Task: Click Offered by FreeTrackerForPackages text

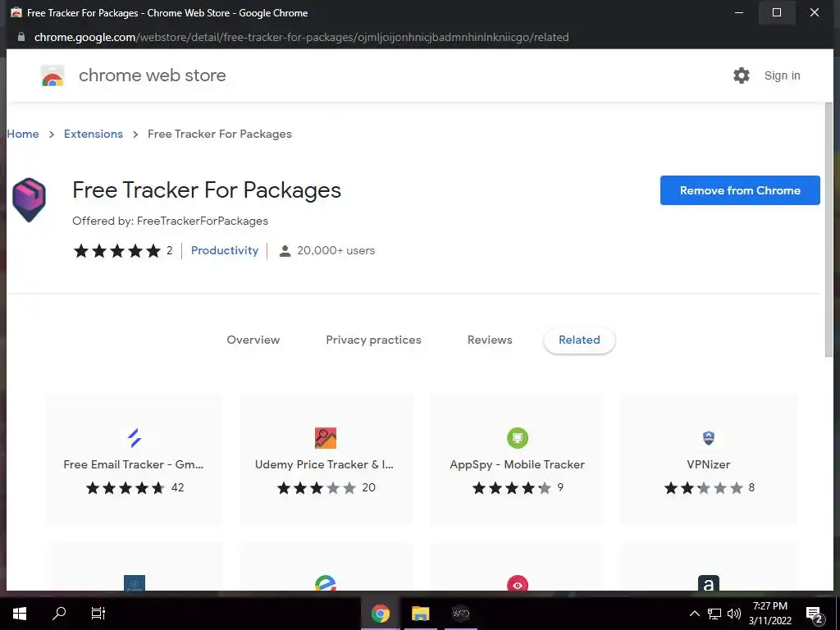Action: 170,221
